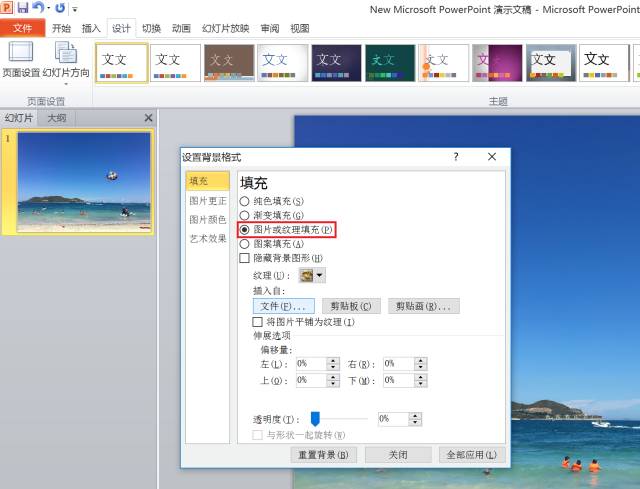Apply the brown theme thumbnail
The image size is (640, 489).
click(229, 63)
